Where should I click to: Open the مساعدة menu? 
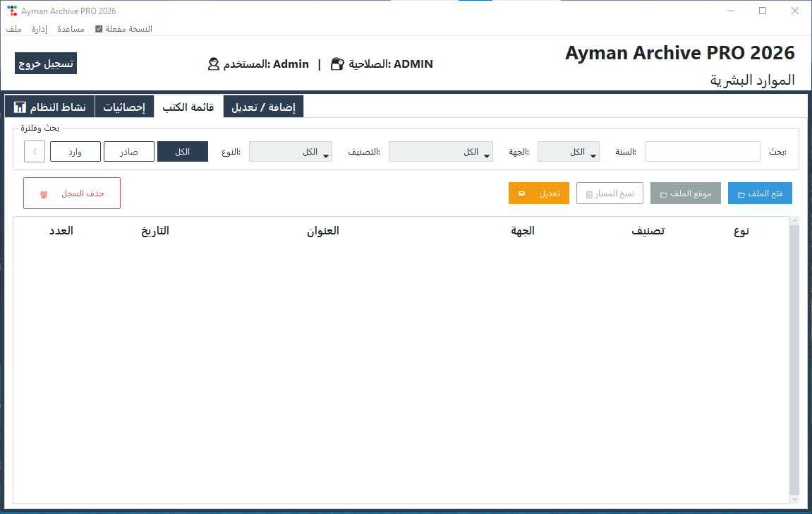tap(71, 29)
